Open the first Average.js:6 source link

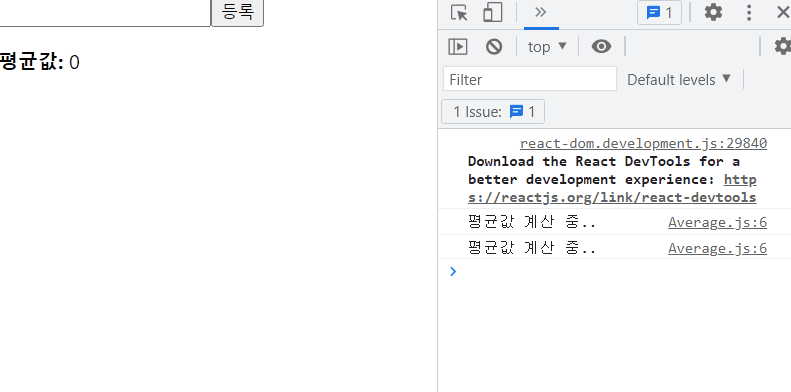click(717, 222)
